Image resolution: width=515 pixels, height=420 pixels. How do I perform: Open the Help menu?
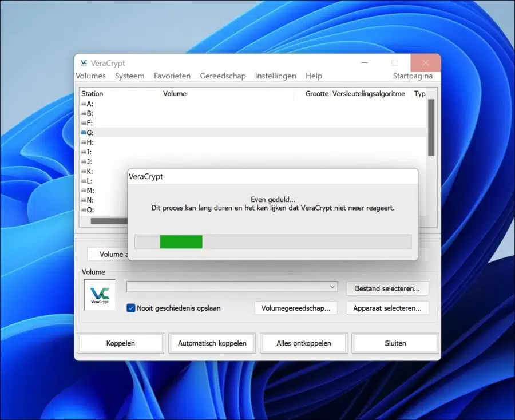pos(314,76)
